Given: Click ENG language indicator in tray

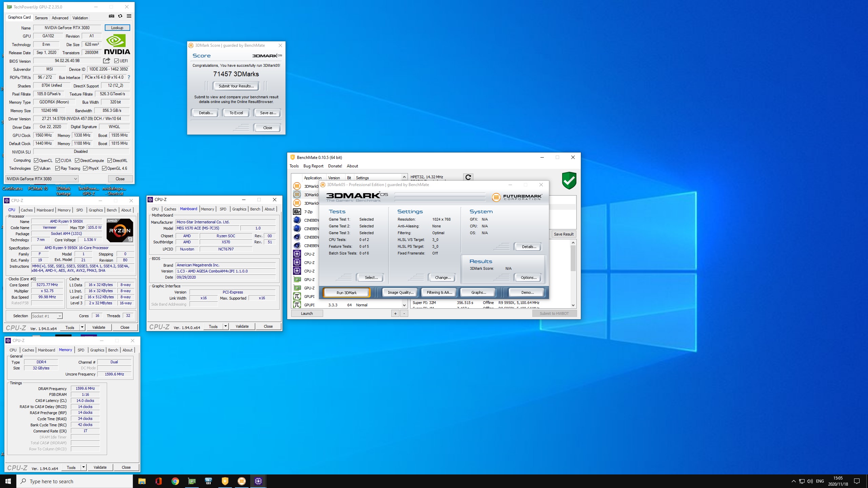Looking at the screenshot, I should click(x=820, y=481).
